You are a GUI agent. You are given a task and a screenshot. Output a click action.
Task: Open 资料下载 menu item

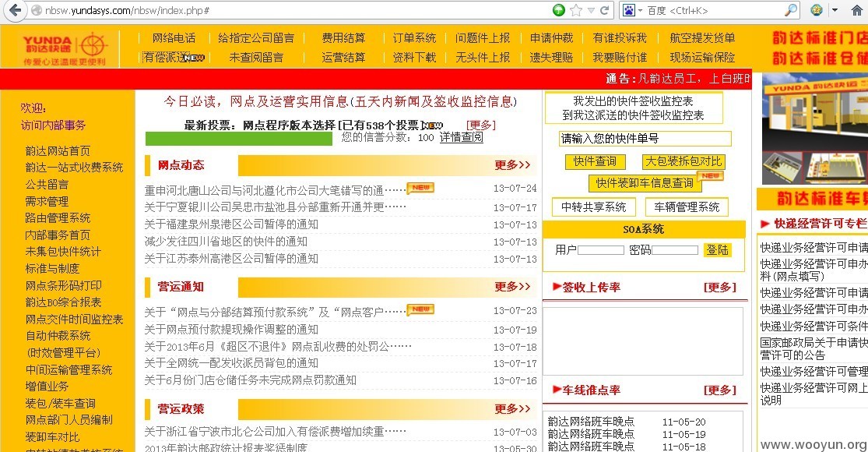click(415, 58)
